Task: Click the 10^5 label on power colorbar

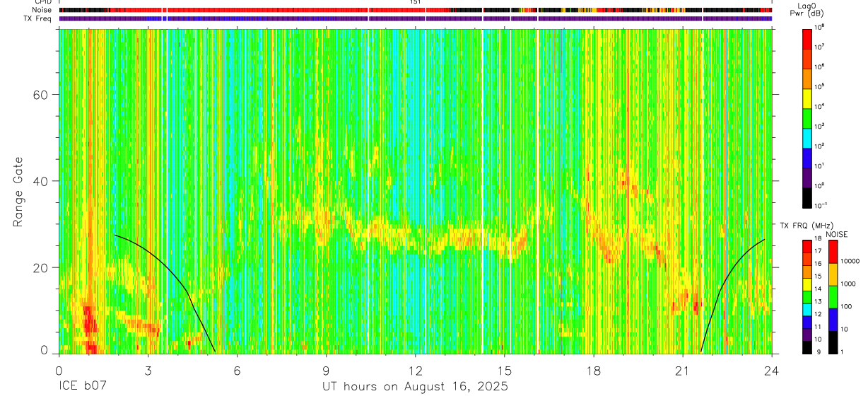Action: (820, 86)
